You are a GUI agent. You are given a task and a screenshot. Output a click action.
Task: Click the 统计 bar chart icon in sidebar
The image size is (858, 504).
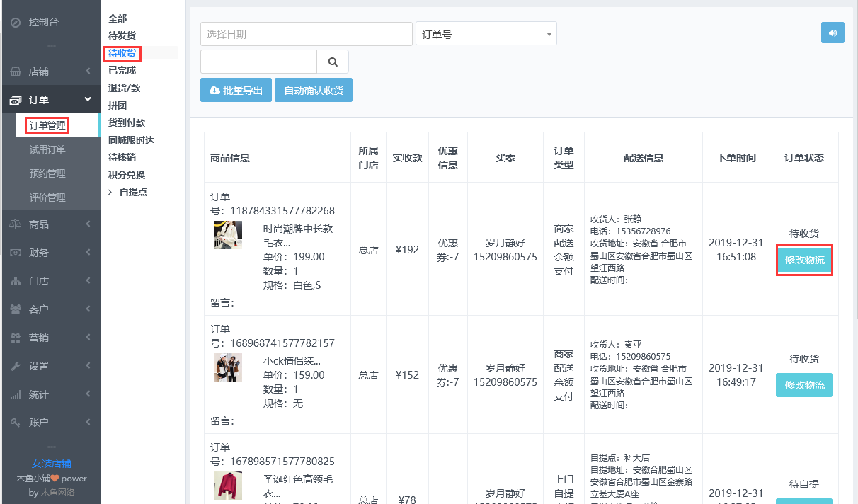15,394
